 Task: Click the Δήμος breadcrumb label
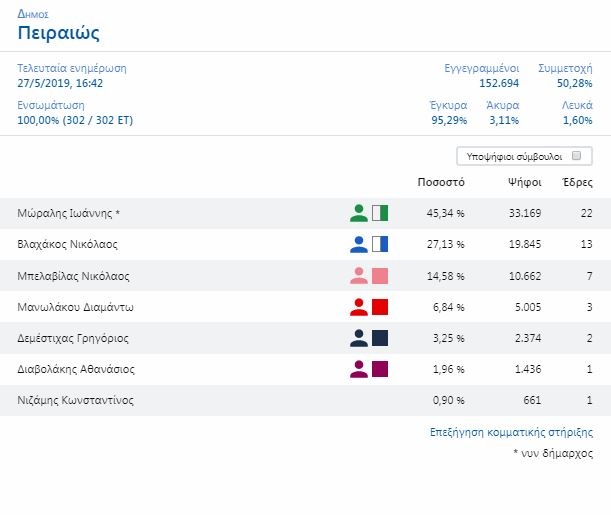click(x=33, y=14)
